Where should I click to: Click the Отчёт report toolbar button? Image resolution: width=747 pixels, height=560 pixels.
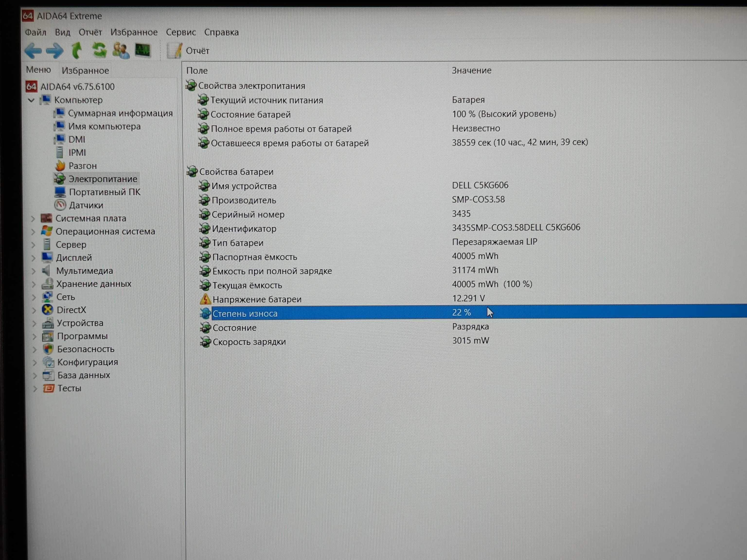coord(188,51)
